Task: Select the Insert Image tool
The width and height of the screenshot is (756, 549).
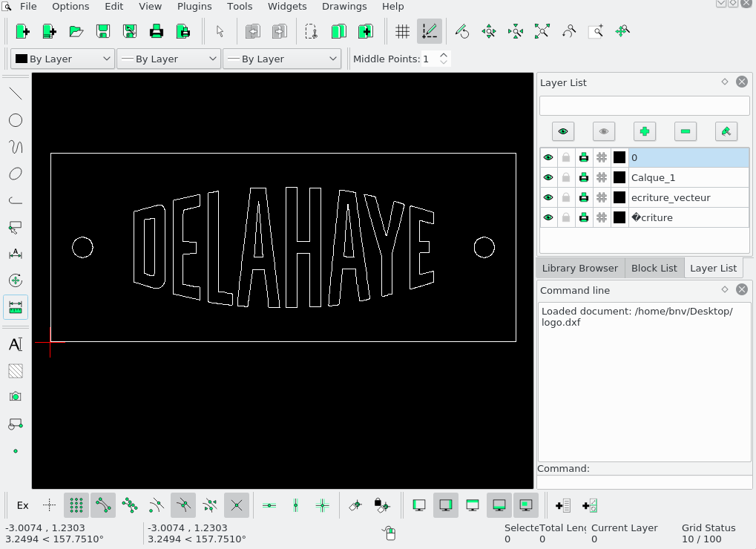Action: click(x=16, y=397)
